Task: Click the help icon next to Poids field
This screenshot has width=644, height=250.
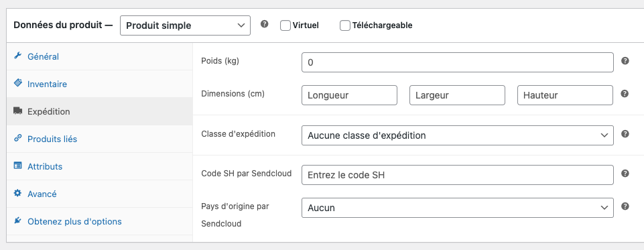Action: [x=625, y=61]
